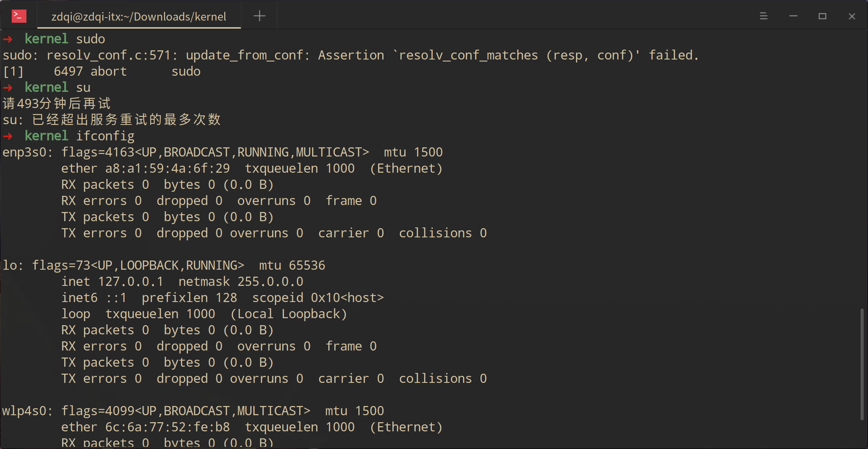Open a new tab with plus button
Screen dimensions: 868x449
point(259,16)
